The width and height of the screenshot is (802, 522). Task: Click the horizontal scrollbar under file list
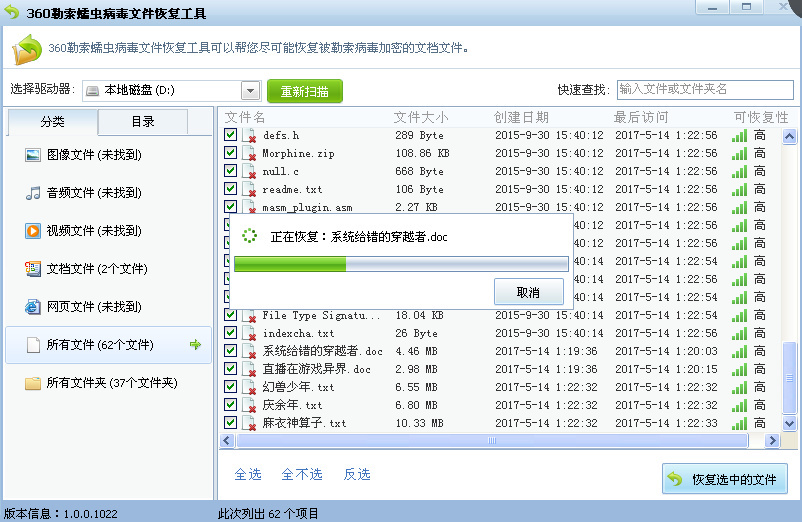(490, 441)
